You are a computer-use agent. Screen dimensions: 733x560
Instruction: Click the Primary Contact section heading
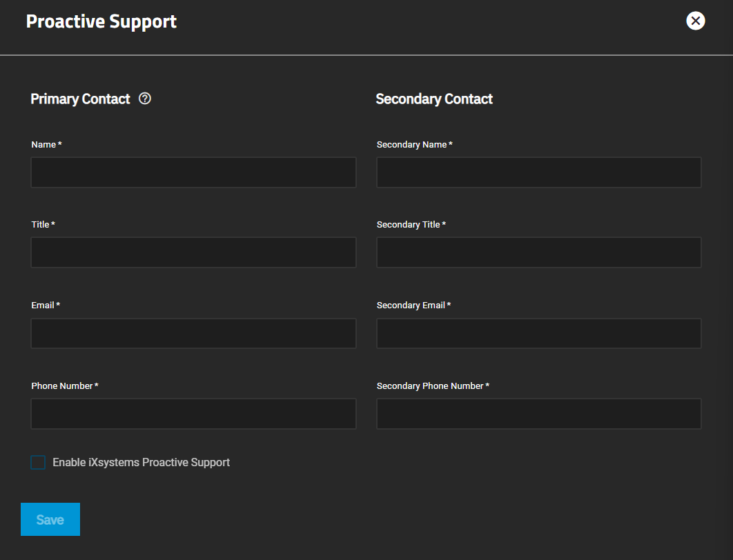(80, 99)
